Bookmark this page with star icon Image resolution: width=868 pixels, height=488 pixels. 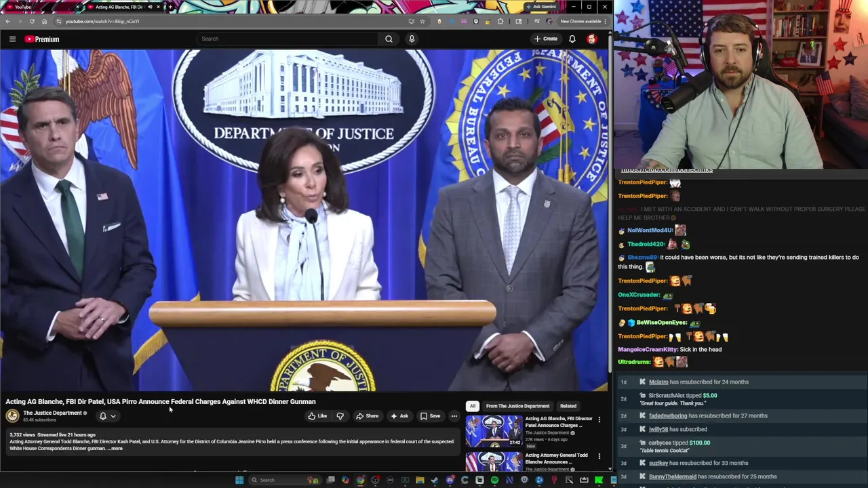coord(422,21)
